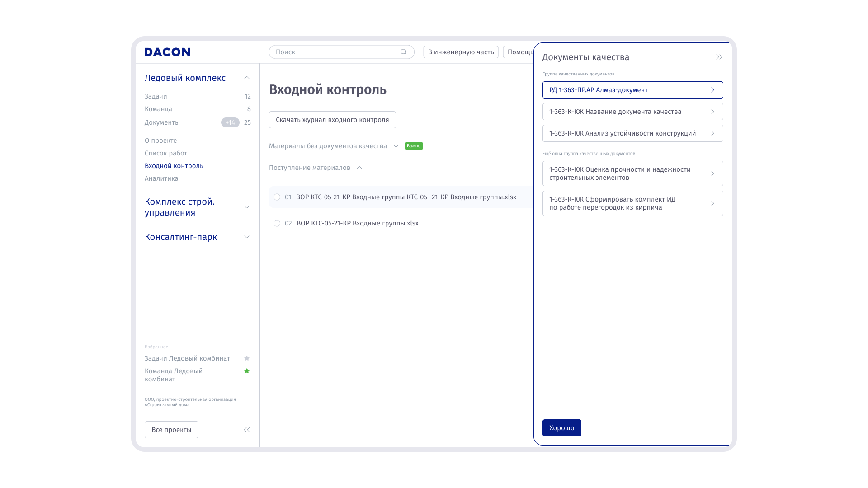Unfavorite green star next to Команда Ледовый комбинат
The image size is (868, 488).
click(x=247, y=371)
